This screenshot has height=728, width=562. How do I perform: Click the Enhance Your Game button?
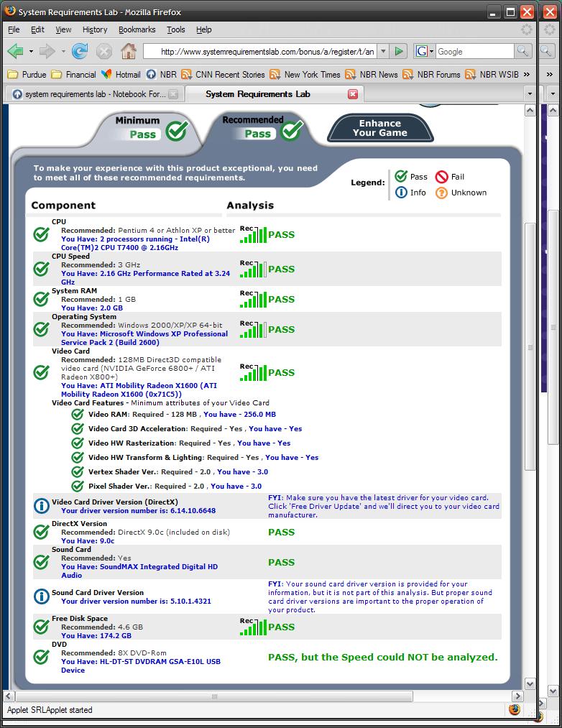(380, 128)
